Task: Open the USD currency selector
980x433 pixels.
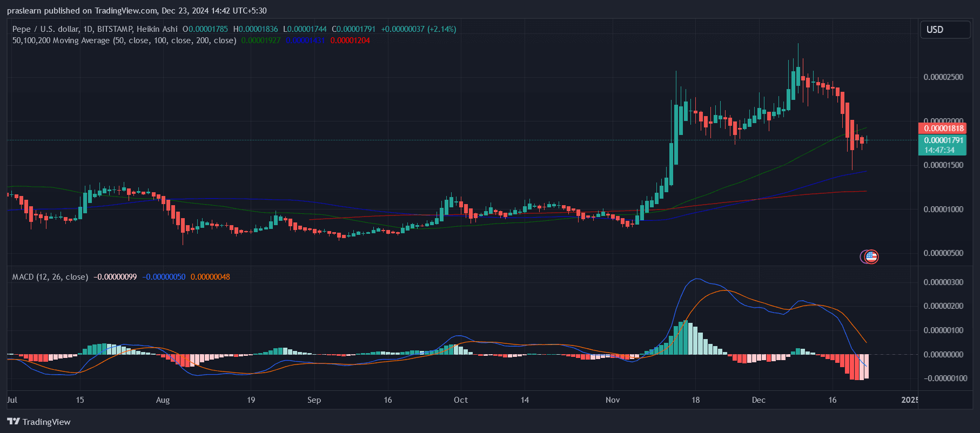Action: 945,30
